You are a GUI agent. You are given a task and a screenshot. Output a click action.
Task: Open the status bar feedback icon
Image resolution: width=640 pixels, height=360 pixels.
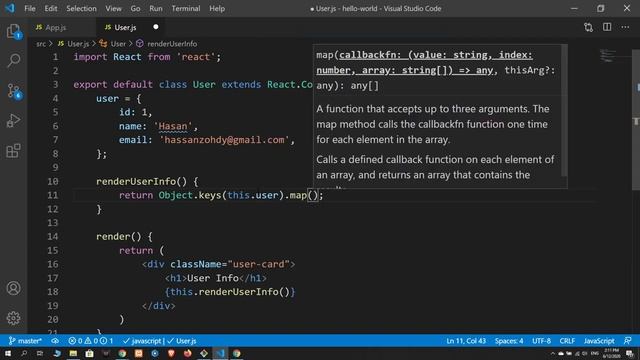[628, 340]
